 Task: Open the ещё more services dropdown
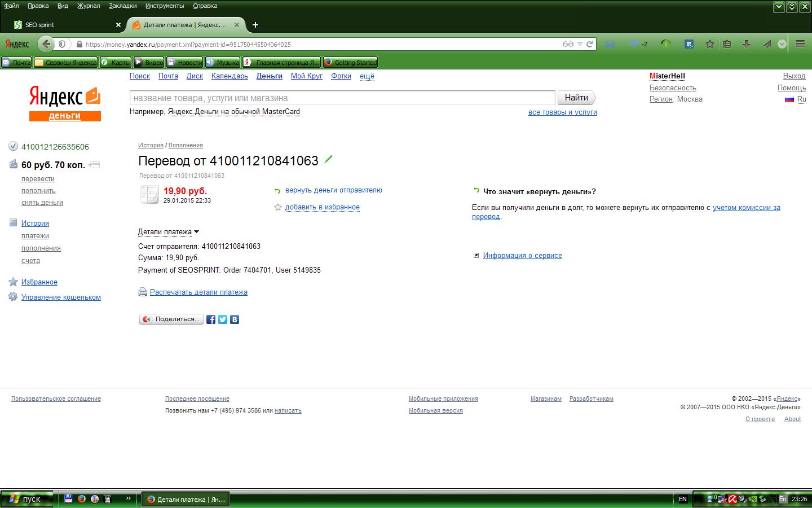[x=367, y=76]
